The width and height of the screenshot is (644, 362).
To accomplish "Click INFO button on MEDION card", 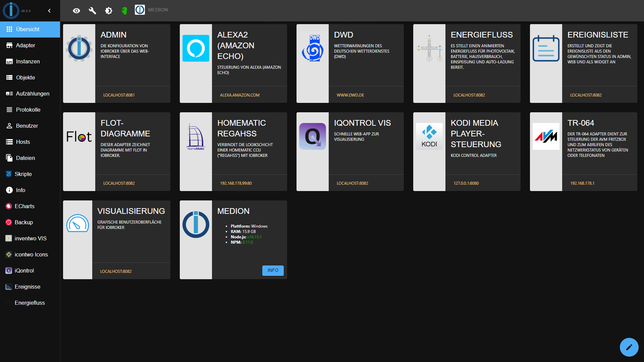I will coord(273,270).
